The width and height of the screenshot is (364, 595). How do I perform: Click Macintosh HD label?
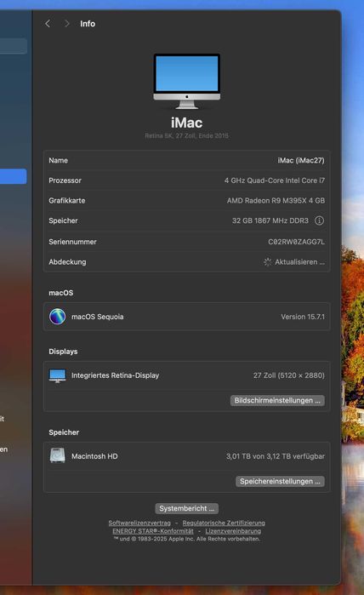(94, 456)
